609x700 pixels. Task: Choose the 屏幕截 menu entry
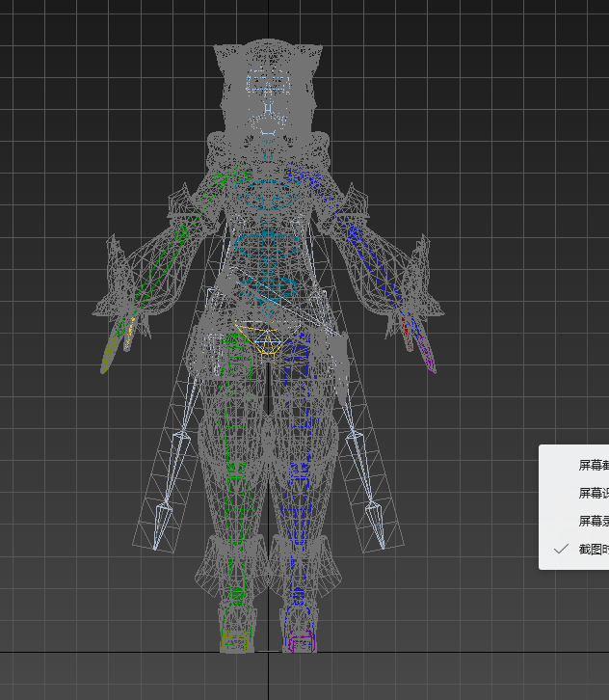[593, 465]
